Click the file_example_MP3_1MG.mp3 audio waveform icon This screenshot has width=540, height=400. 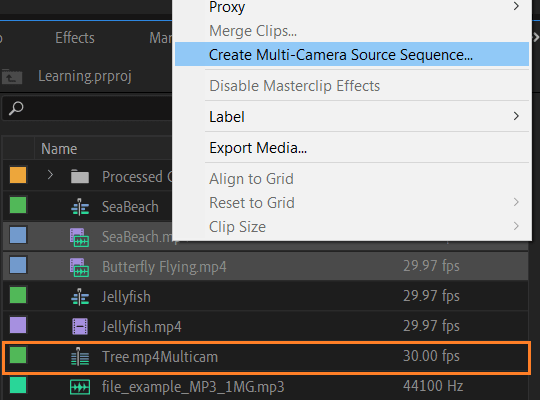(x=80, y=387)
